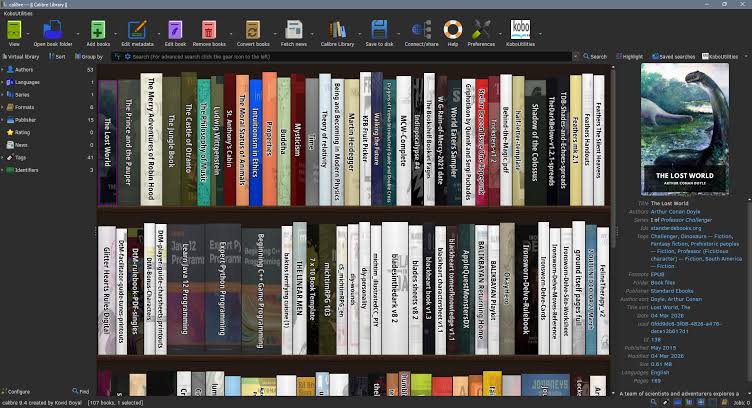Screen dimensions: 752x408
Task: Open the Jobs: 0 indicator
Action: pyautogui.click(x=741, y=403)
